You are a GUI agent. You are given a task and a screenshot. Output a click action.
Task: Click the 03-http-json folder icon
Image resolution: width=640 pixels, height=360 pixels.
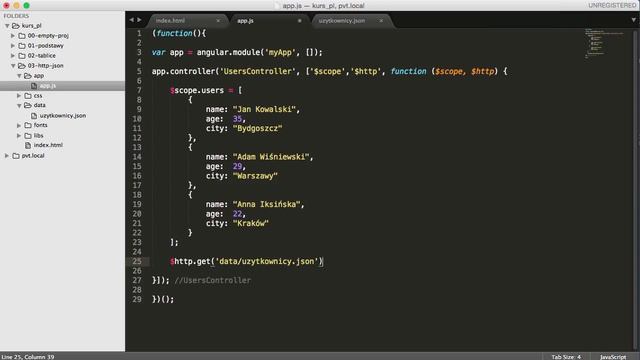(22, 66)
